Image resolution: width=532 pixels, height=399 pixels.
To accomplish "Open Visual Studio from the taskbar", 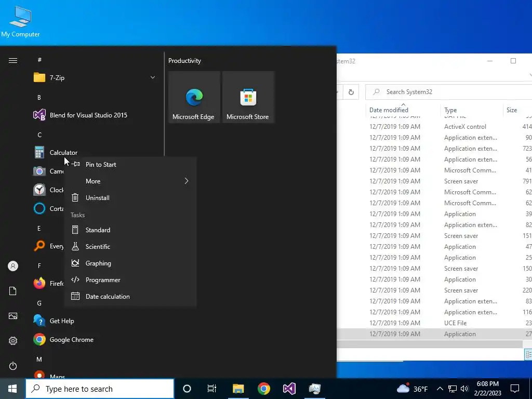I will [x=289, y=389].
